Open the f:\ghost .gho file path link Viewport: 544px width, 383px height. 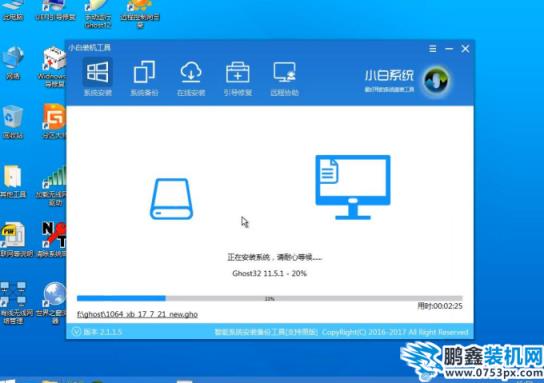tap(137, 314)
